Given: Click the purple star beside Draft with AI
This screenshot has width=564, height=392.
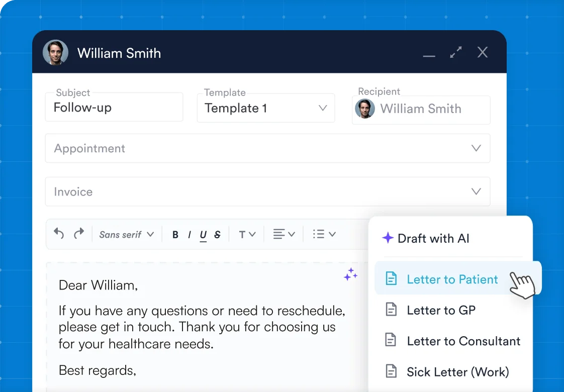Looking at the screenshot, I should [x=388, y=238].
